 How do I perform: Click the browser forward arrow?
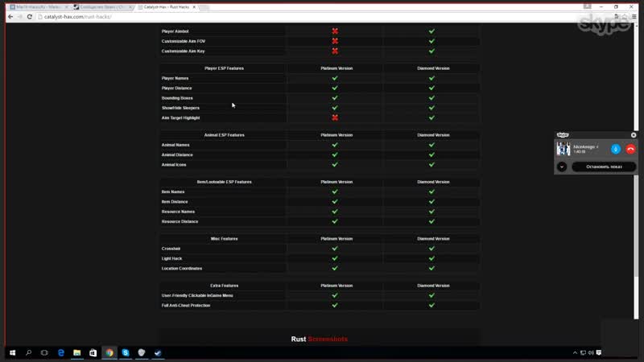click(x=19, y=17)
